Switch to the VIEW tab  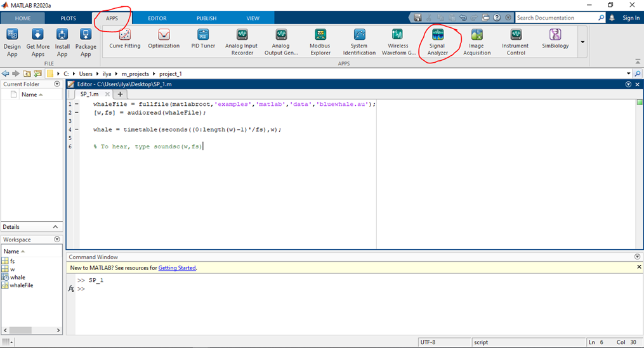[x=253, y=18]
